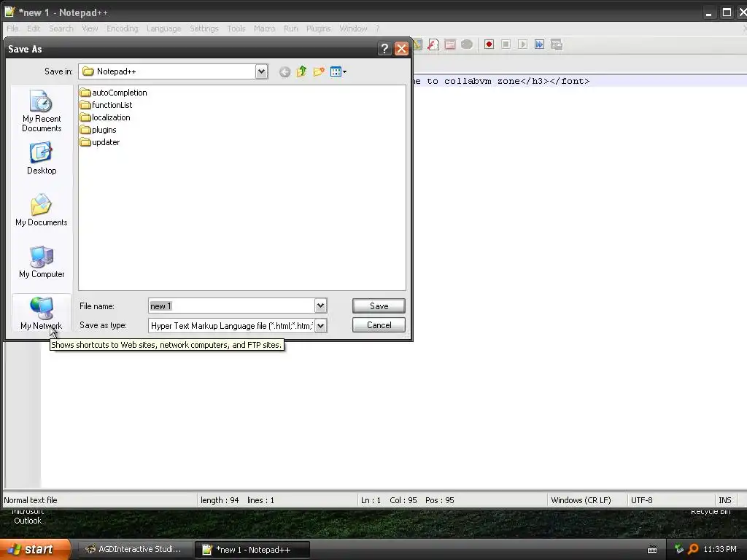This screenshot has width=747, height=560.
Task: Click the Start button on taskbar
Action: click(x=35, y=549)
